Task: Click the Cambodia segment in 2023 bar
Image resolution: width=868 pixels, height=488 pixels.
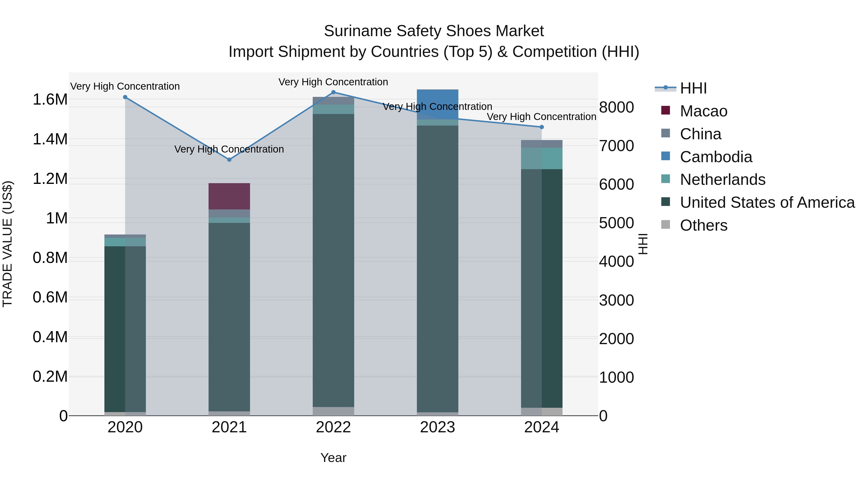Action: [x=437, y=104]
